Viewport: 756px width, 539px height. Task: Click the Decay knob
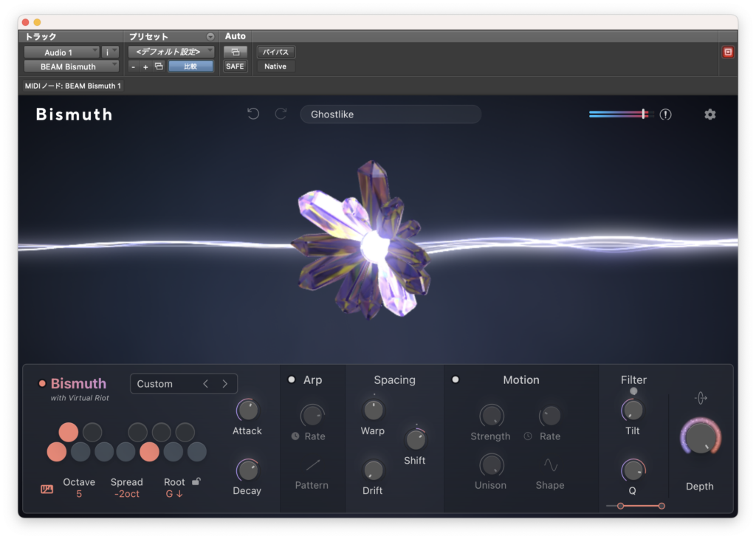(x=247, y=470)
